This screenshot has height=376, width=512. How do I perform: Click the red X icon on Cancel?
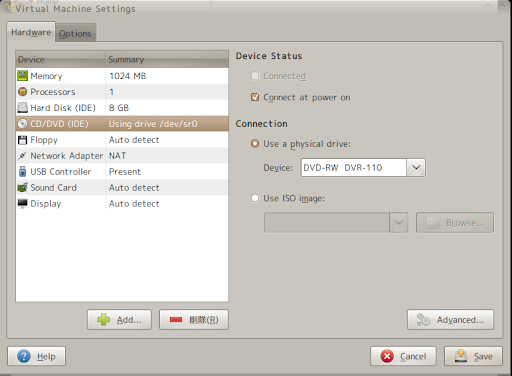pos(387,356)
